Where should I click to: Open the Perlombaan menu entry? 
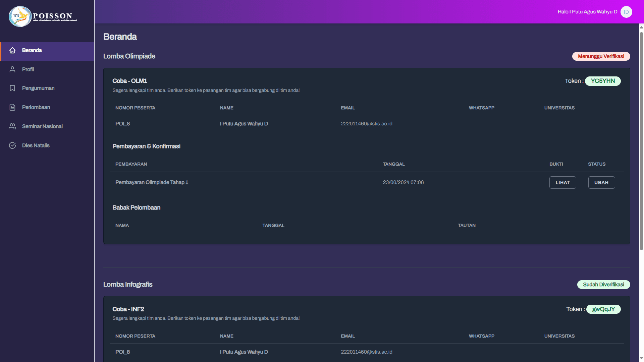click(36, 107)
